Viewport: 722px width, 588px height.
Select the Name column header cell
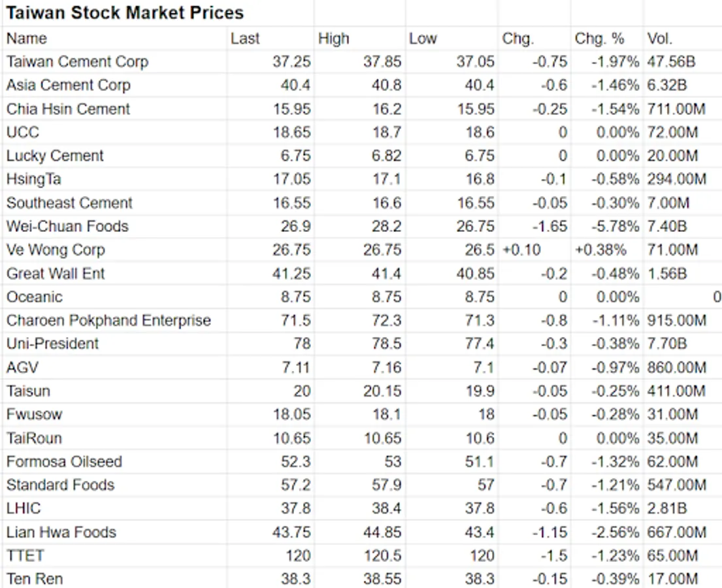27,39
